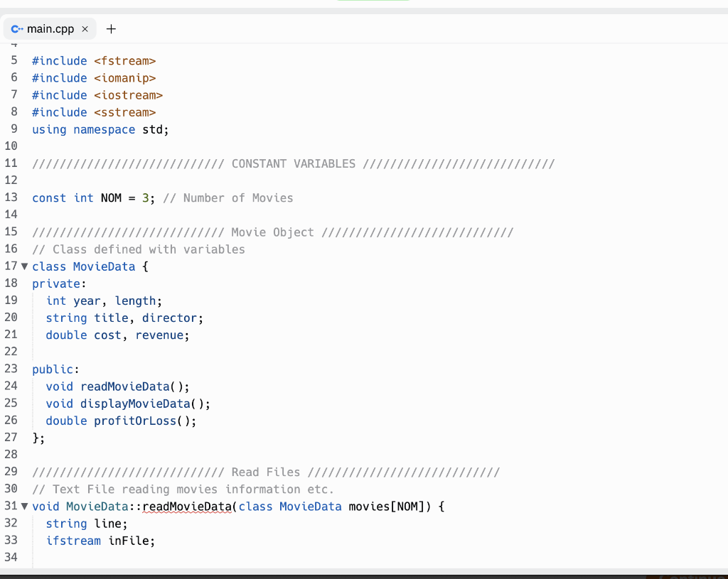Image resolution: width=728 pixels, height=579 pixels.
Task: Click on 'string line;' line
Action: [x=87, y=524]
